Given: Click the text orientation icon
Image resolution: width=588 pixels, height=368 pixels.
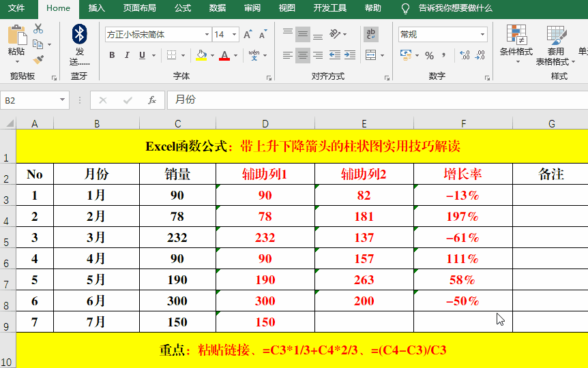Looking at the screenshot, I should (335, 34).
